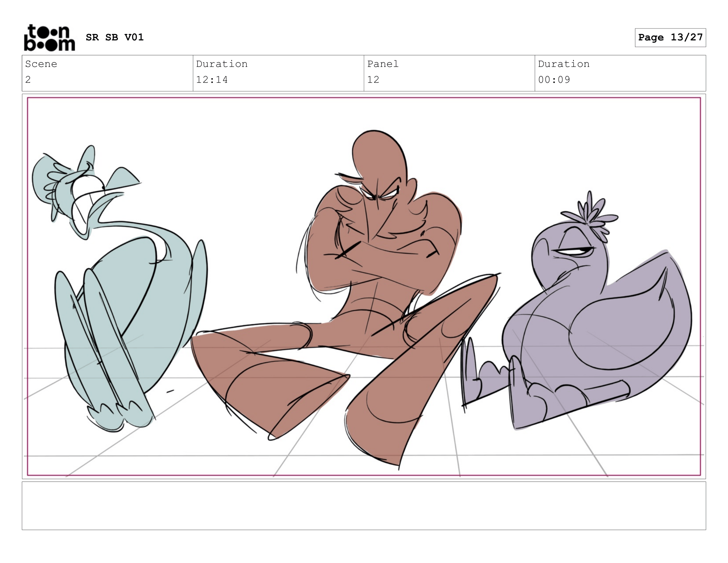Click the 12:14 scene duration value

pyautogui.click(x=212, y=80)
